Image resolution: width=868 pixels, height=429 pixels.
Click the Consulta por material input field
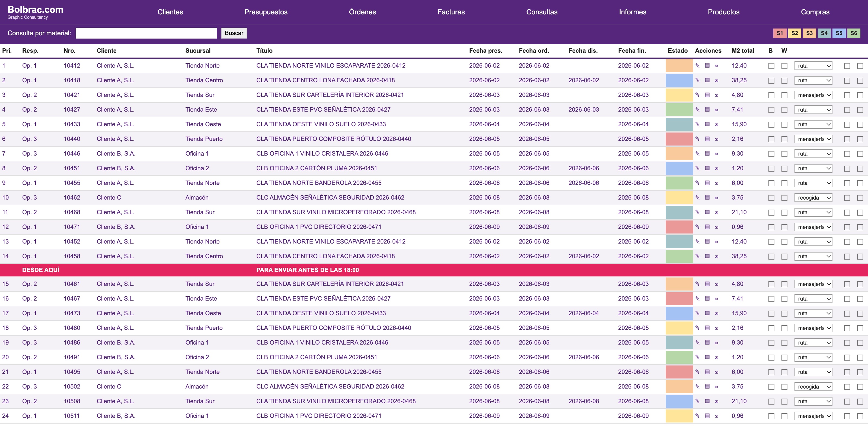pos(146,33)
